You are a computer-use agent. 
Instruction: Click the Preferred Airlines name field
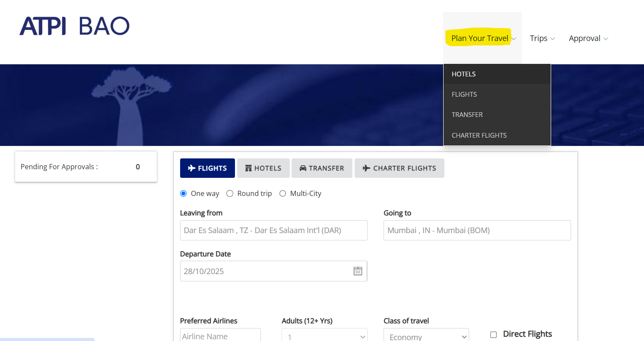pyautogui.click(x=220, y=336)
